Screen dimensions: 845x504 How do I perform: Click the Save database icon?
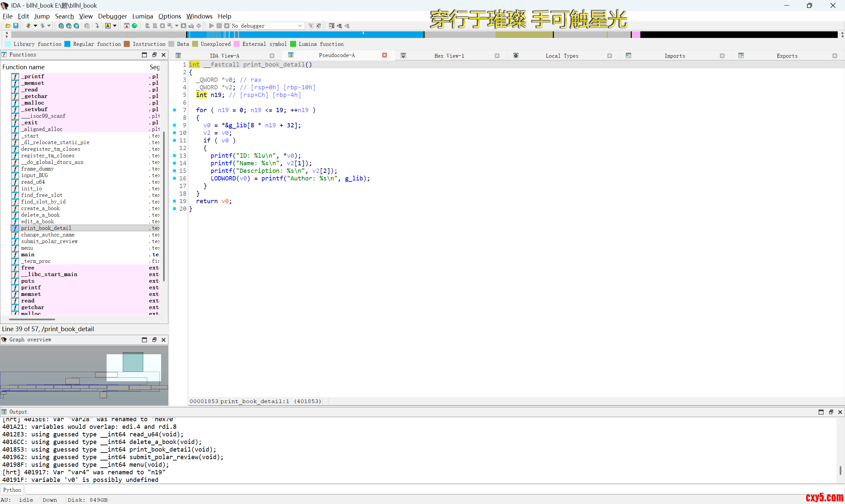16,26
